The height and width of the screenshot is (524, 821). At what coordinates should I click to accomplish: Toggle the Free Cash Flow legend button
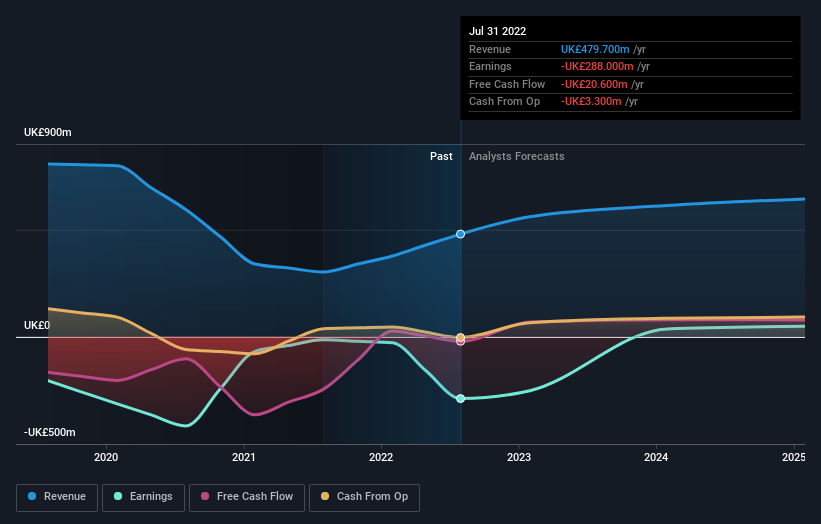pyautogui.click(x=247, y=497)
